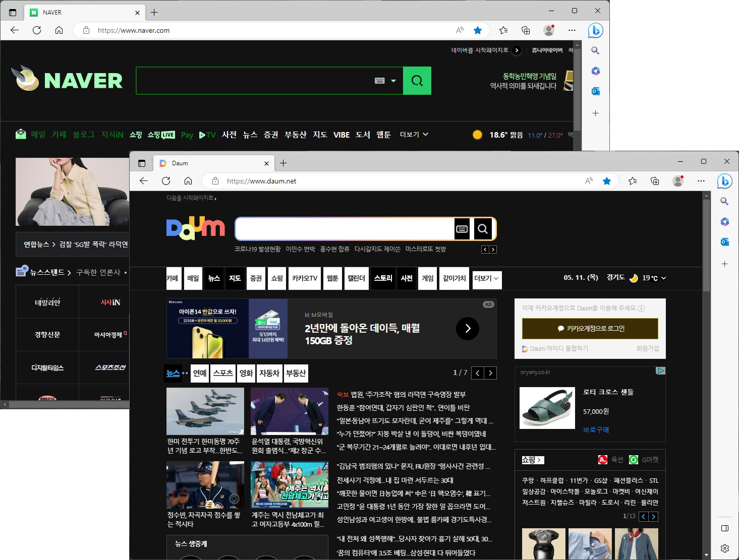Expand the 더보기 dropdown on Naver menu bar
The width and height of the screenshot is (739, 560).
click(413, 135)
